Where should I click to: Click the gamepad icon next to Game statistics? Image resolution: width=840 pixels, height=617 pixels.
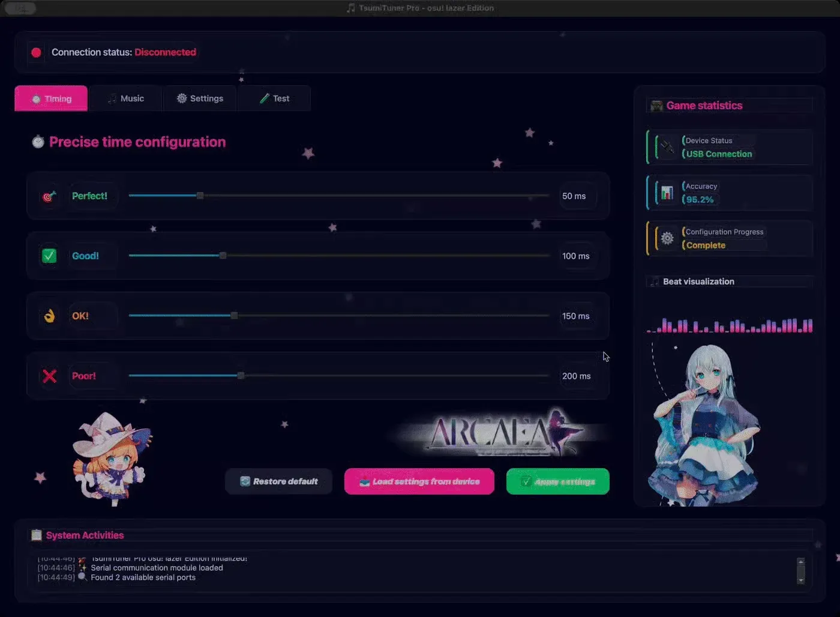click(657, 106)
